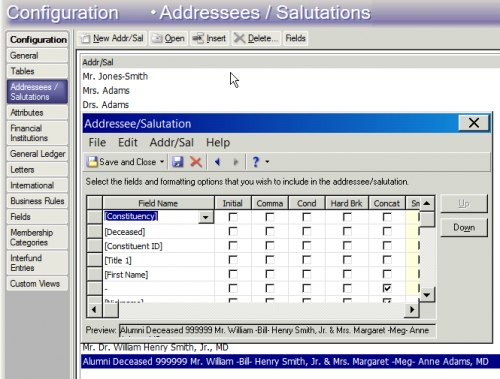500x379 pixels.
Task: Click the Up button
Action: click(x=464, y=203)
